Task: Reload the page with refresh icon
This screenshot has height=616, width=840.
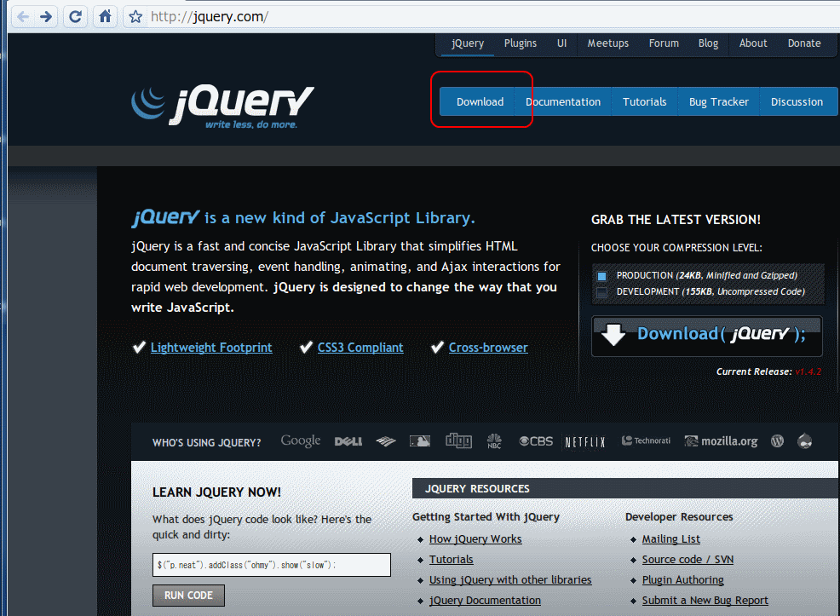Action: click(76, 16)
